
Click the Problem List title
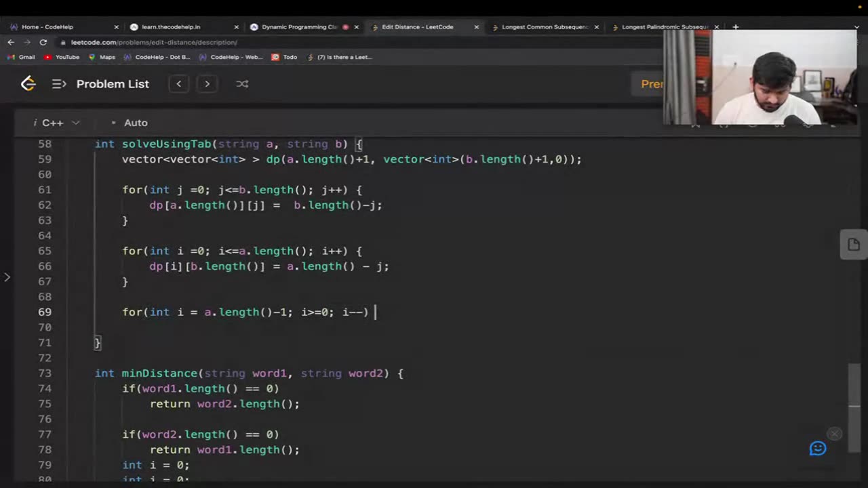(x=113, y=84)
